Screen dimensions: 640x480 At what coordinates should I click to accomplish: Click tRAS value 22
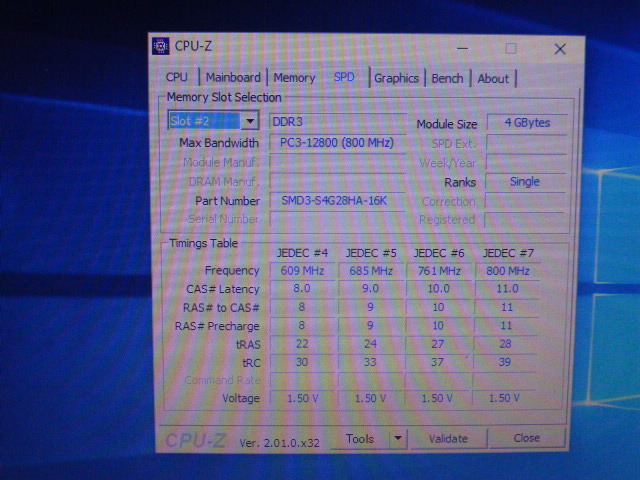point(302,344)
